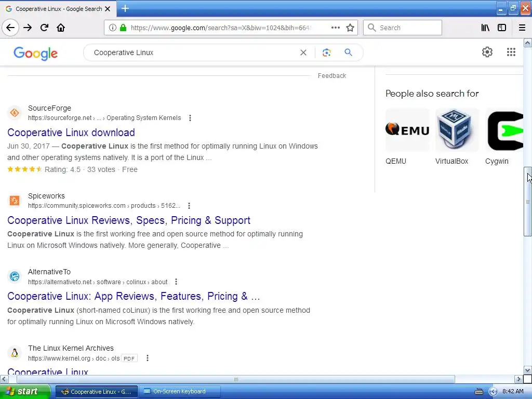The height and width of the screenshot is (399, 532).
Task: Clear the Google search query
Action: (303, 52)
